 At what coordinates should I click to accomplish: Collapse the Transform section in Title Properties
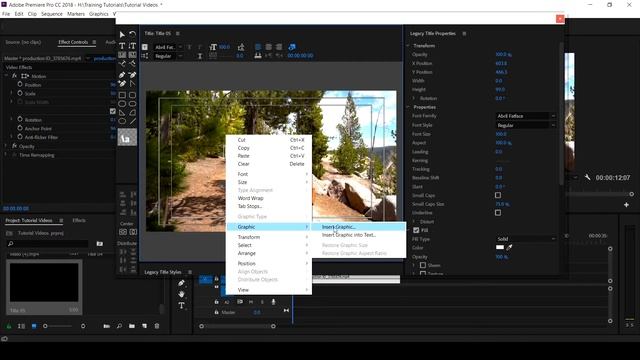(x=407, y=46)
